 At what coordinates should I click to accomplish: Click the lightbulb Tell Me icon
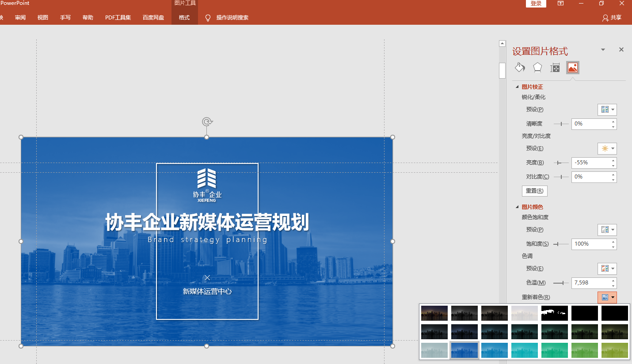208,18
